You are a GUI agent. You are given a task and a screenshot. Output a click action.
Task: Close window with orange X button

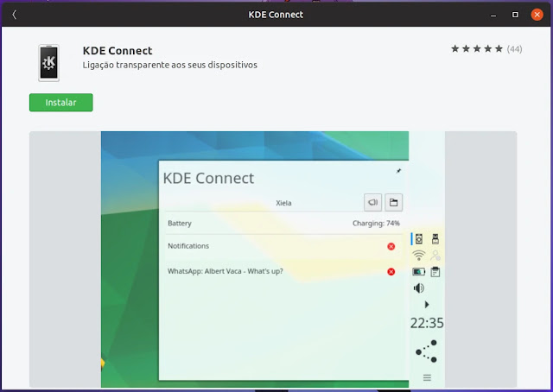pyautogui.click(x=537, y=15)
